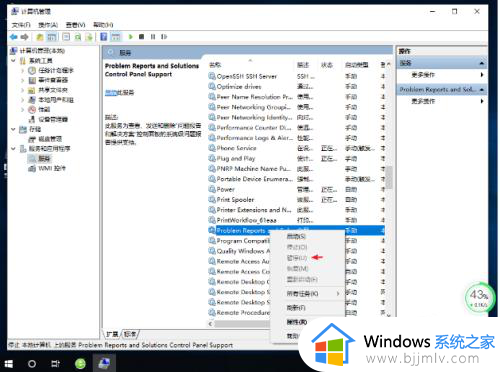Toggle the Show/Hide Console Tree toolbar icon
This screenshot has height=372, width=500.
point(52,37)
